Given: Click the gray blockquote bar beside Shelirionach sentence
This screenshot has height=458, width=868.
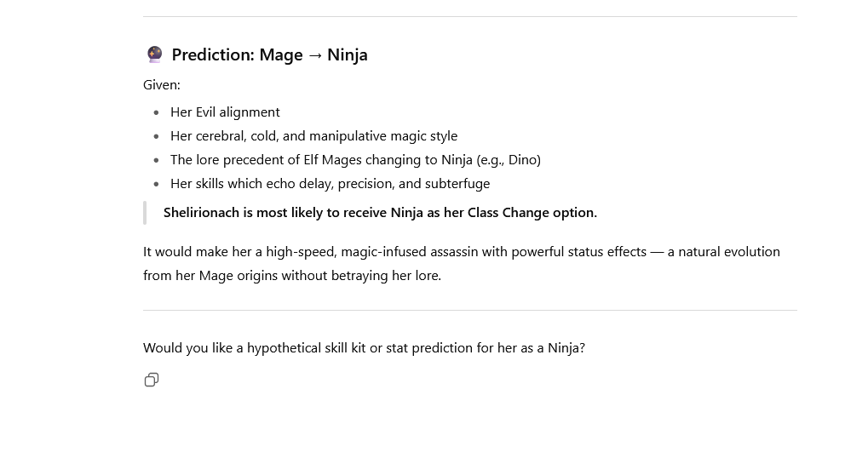Looking at the screenshot, I should click(145, 213).
